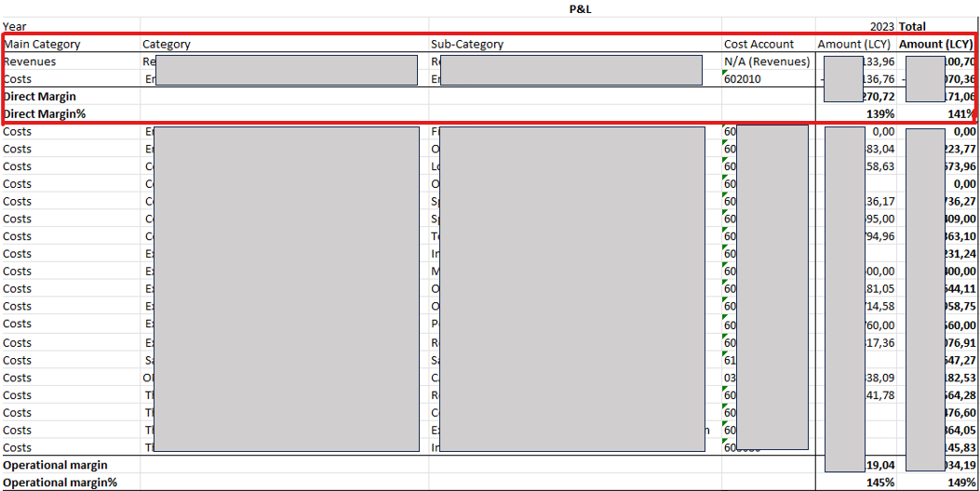This screenshot has height=491, width=980.
Task: Click the total amount ending 31,24
Action: pyautogui.click(x=960, y=254)
